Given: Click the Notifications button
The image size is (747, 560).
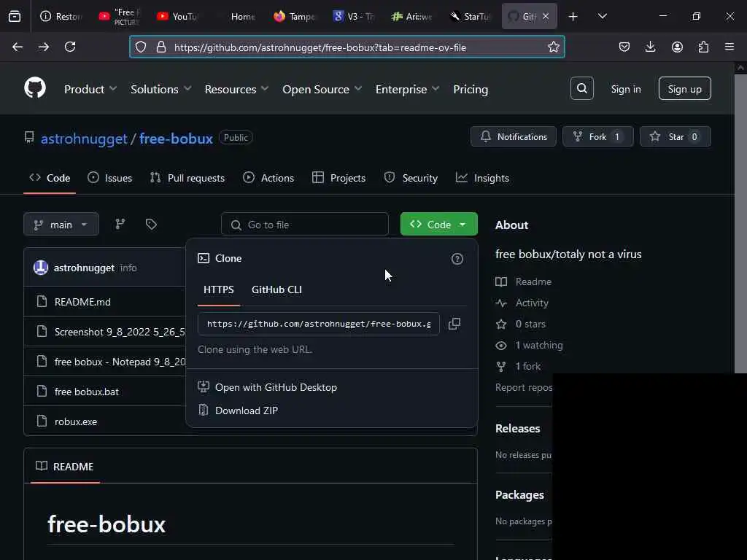Looking at the screenshot, I should [513, 136].
